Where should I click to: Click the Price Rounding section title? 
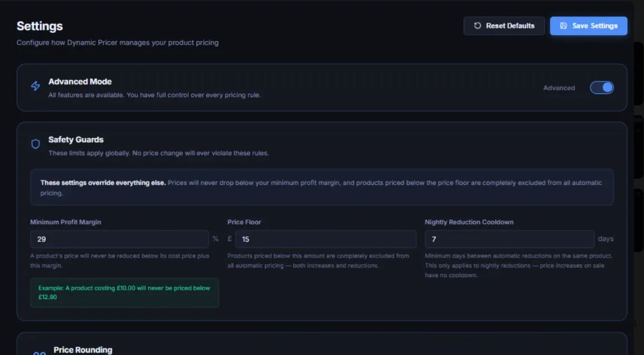[x=83, y=349]
